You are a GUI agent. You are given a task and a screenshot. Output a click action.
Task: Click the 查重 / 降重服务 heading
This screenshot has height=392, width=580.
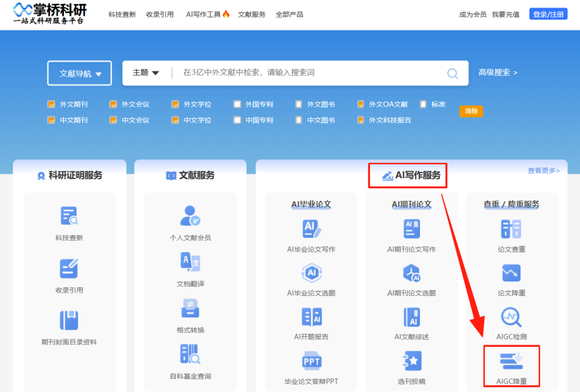coord(511,204)
